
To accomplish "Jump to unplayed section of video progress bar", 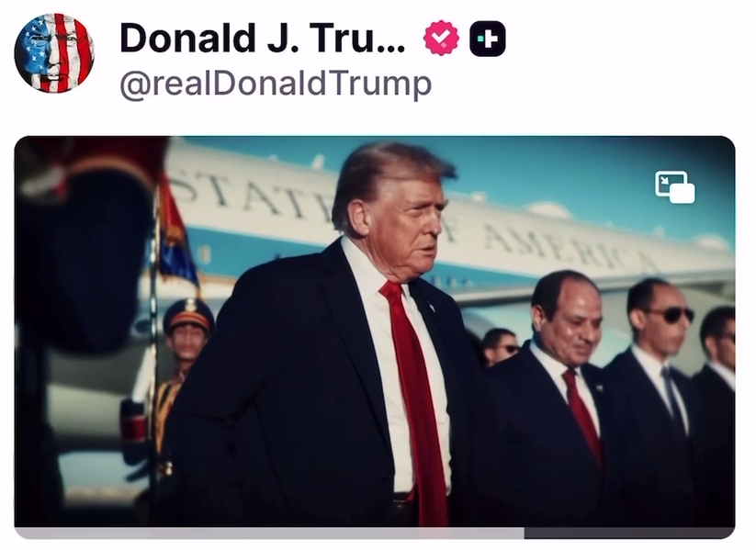I will tap(629, 533).
